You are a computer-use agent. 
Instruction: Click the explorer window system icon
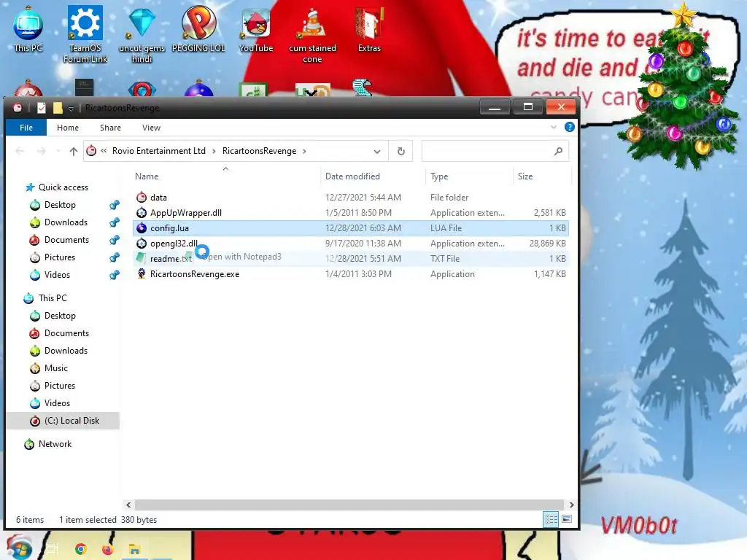tap(18, 108)
